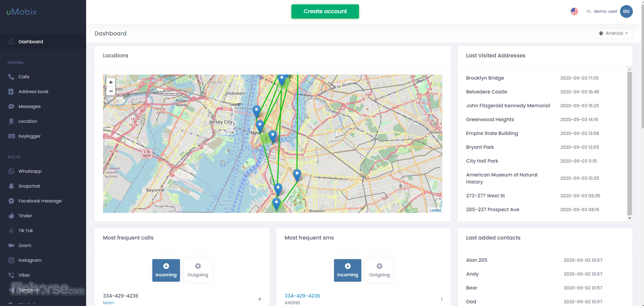Click the Create account button
This screenshot has height=306, width=644.
point(325,11)
